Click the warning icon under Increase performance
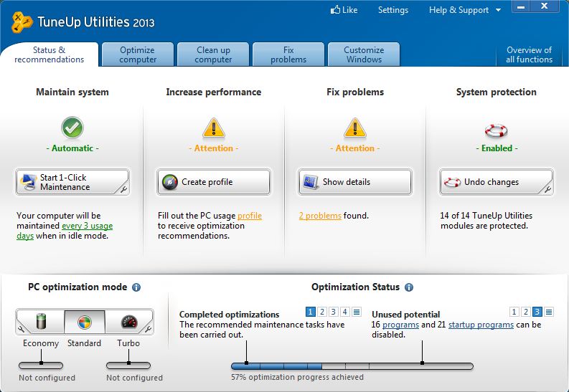569x392 pixels. pyautogui.click(x=214, y=128)
